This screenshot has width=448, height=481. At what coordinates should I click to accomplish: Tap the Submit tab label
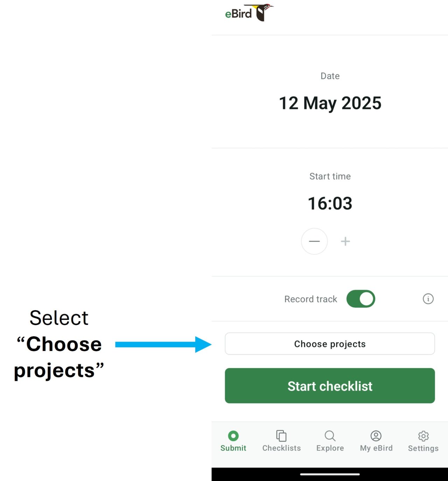[x=233, y=448]
